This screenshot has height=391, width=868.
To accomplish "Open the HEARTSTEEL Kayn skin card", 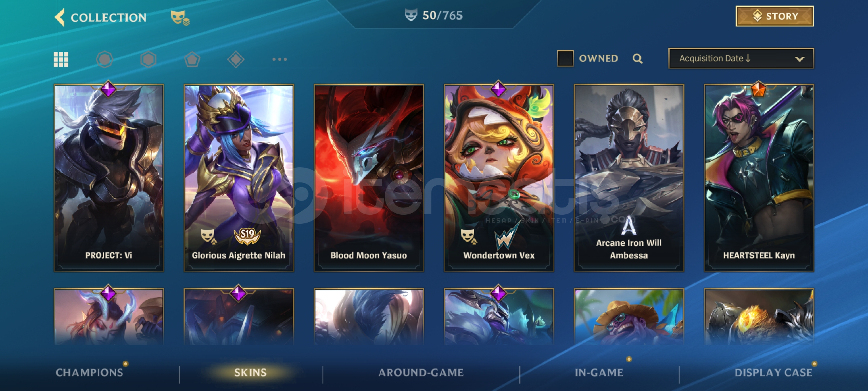I will pos(759,177).
